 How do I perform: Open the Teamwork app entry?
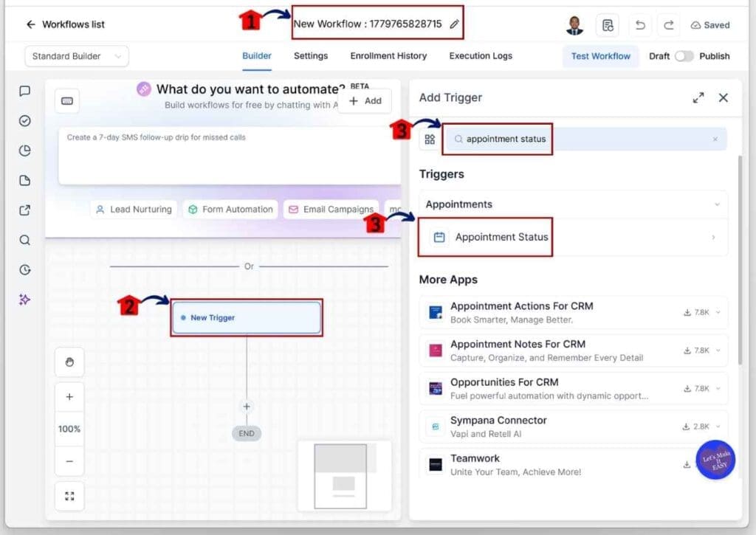coord(573,464)
